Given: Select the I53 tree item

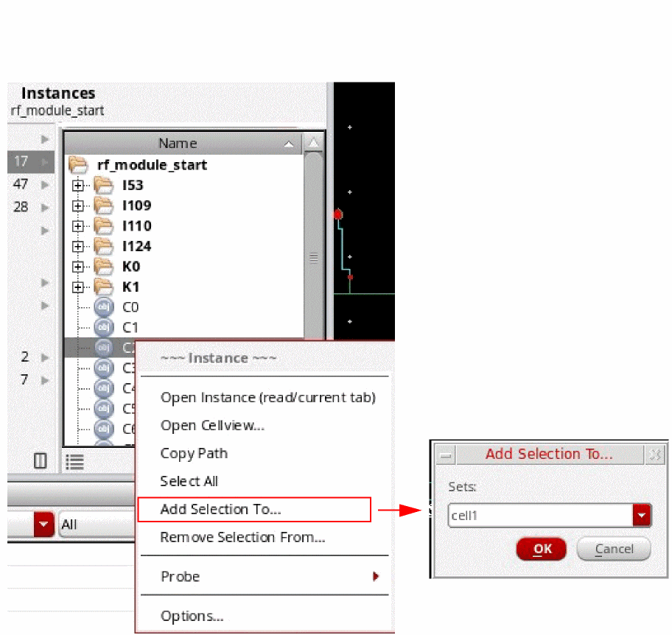Looking at the screenshot, I should [x=133, y=185].
